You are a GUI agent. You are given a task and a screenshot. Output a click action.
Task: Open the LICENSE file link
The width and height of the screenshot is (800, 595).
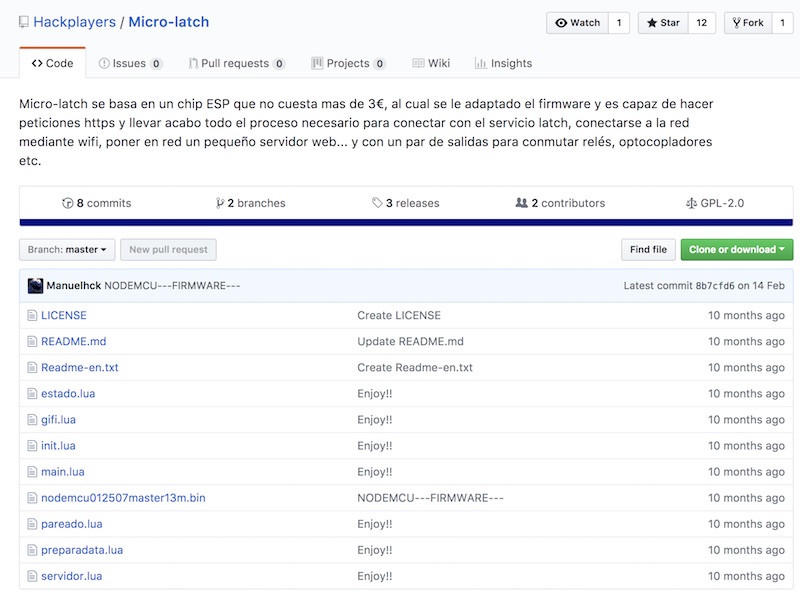click(x=64, y=315)
